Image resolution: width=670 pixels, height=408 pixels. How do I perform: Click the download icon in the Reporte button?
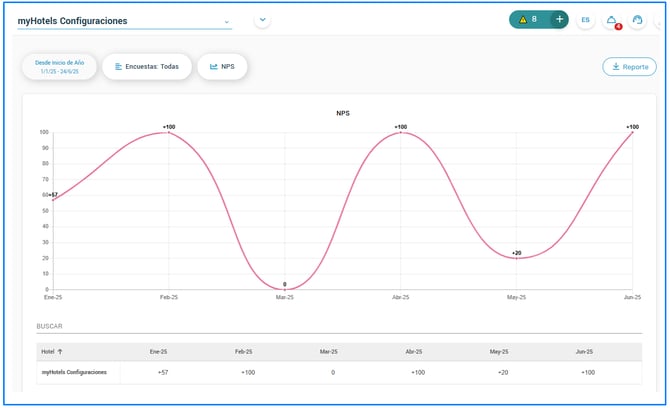616,67
